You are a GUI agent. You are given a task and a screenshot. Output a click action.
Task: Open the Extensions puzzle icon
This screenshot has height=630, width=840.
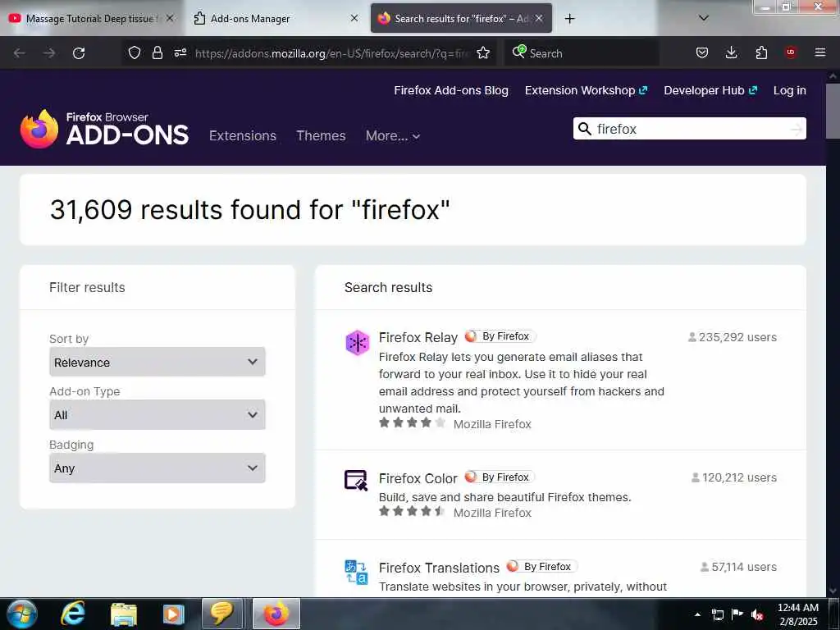(761, 52)
